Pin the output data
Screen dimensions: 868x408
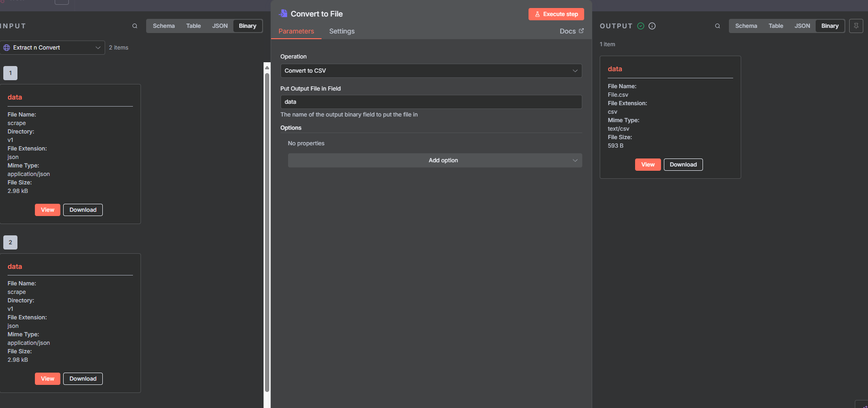click(856, 26)
